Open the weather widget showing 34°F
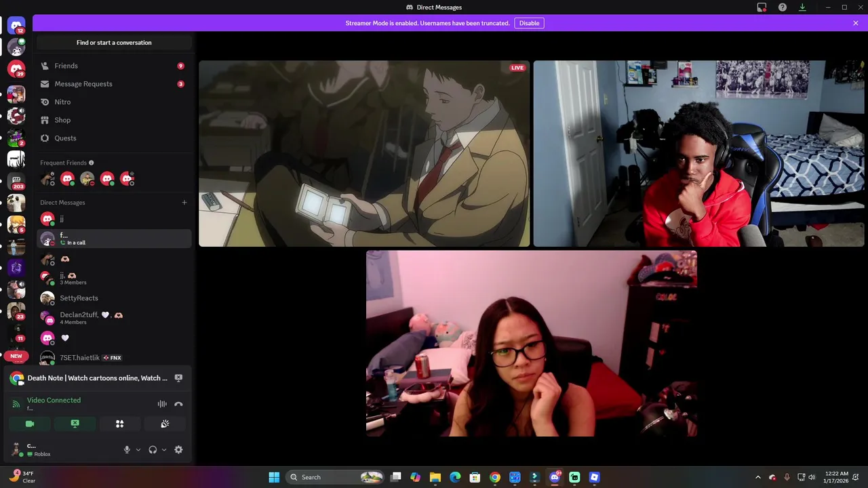The image size is (868, 488). point(23,477)
